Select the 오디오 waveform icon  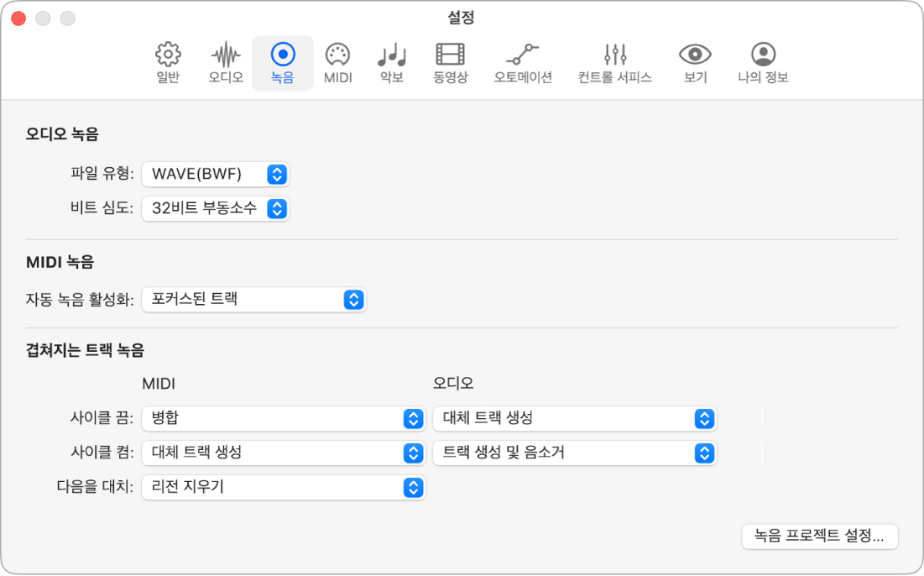225,55
